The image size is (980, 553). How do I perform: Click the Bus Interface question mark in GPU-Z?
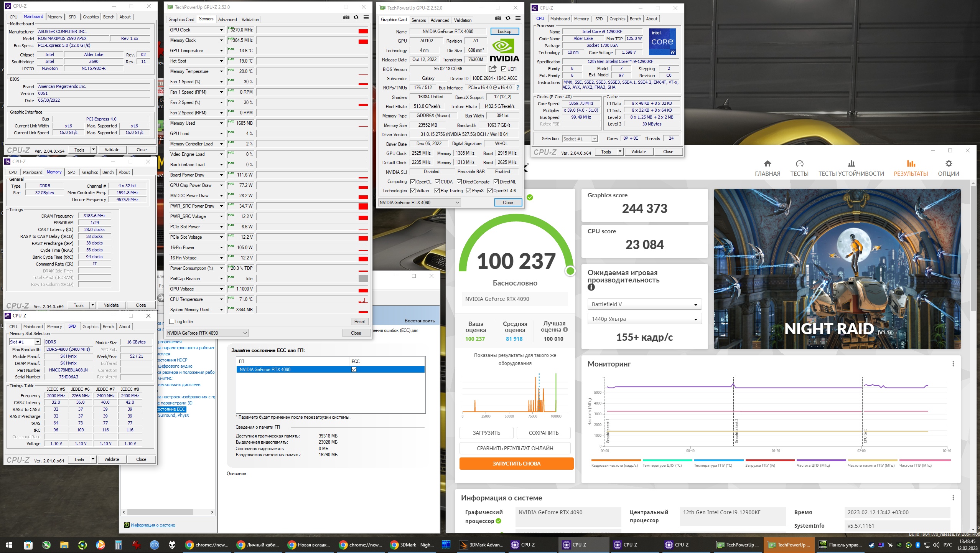517,87
